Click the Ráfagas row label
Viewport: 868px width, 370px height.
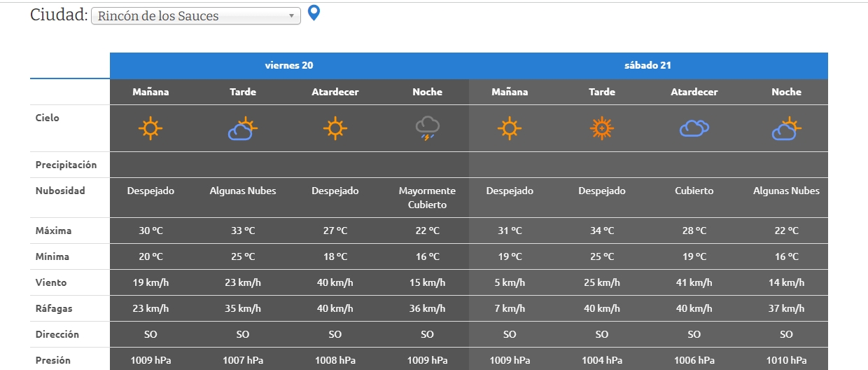coord(53,308)
